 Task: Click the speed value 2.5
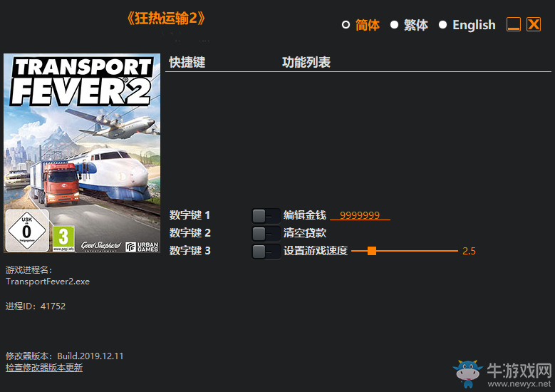click(x=469, y=251)
